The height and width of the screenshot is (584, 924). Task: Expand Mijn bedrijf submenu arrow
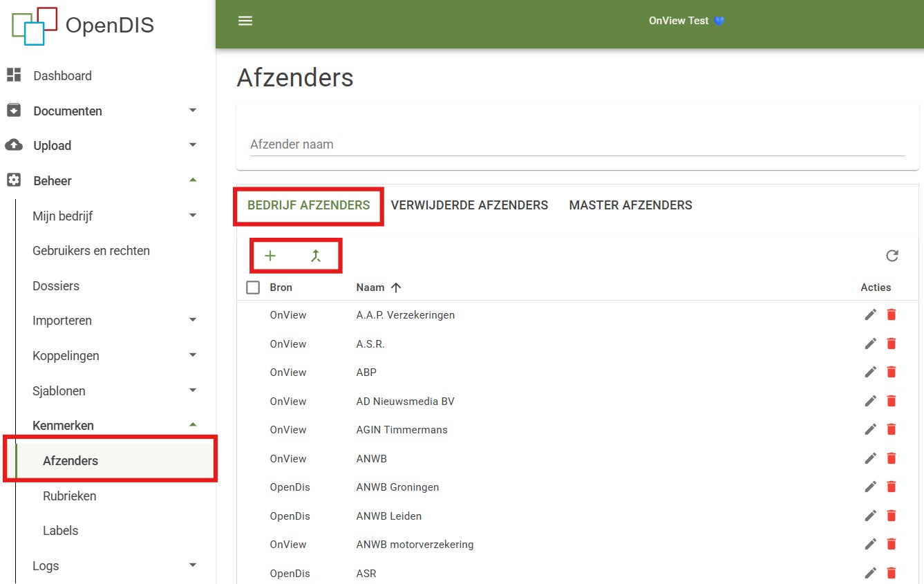(x=193, y=216)
